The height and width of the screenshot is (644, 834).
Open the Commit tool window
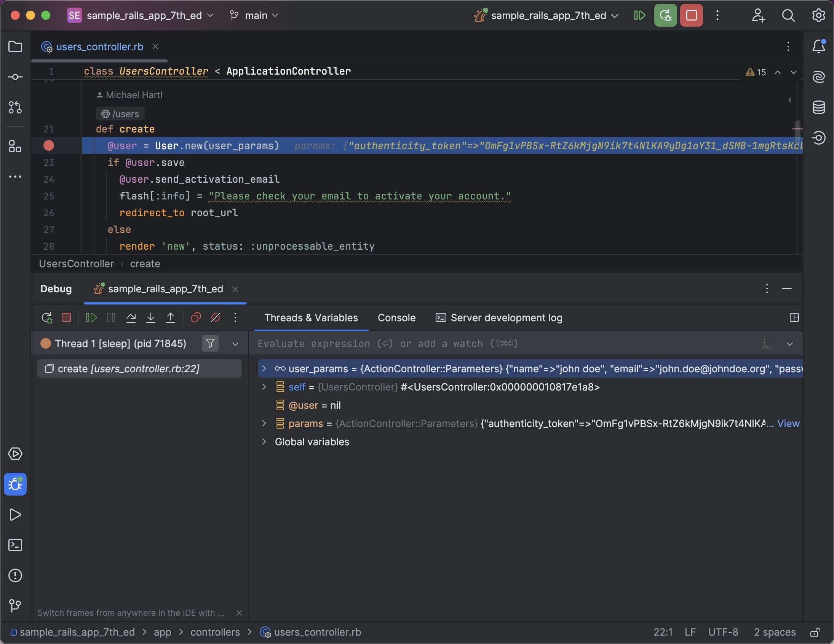coord(15,77)
